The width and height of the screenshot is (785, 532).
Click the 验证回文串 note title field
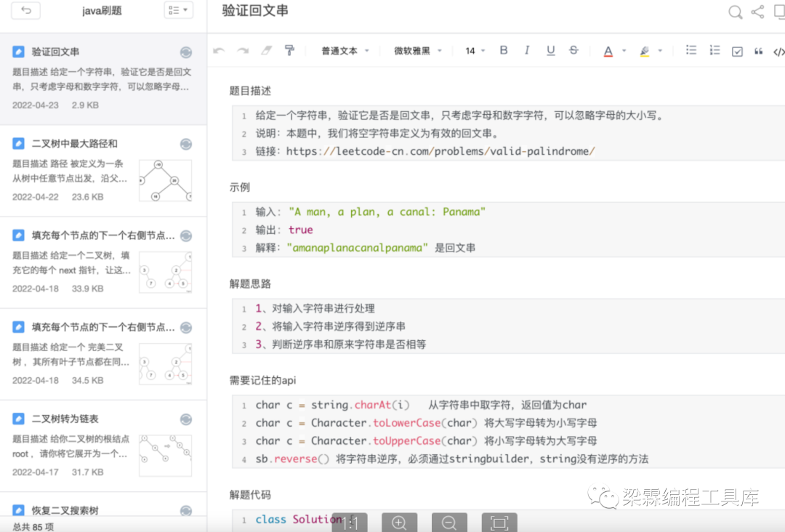(x=255, y=10)
